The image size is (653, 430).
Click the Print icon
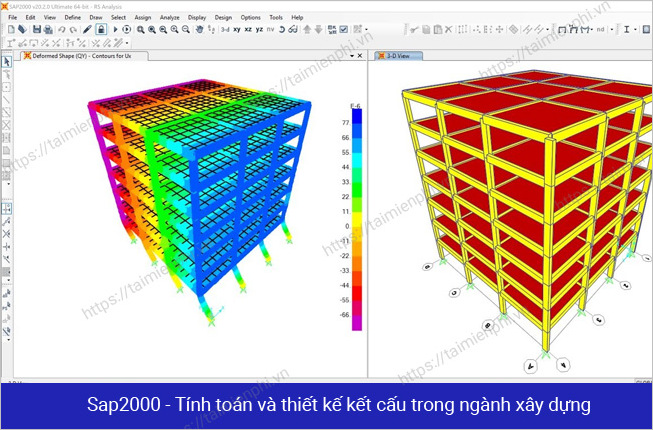[48, 29]
